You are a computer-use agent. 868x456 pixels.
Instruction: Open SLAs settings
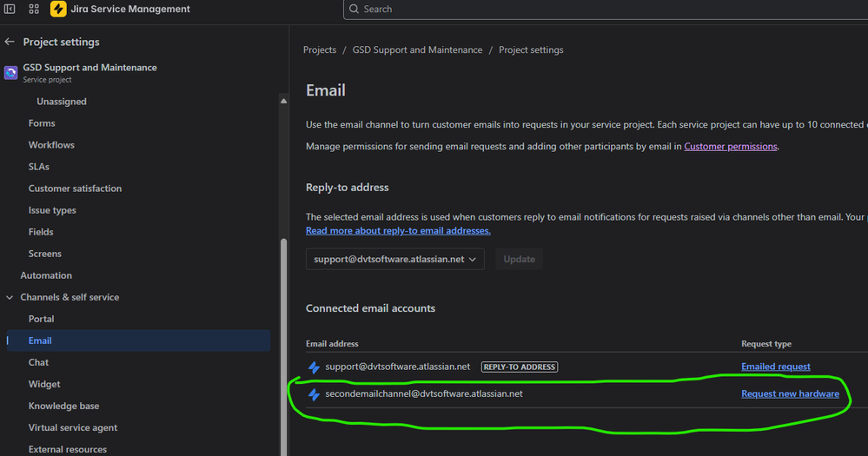pyautogui.click(x=39, y=167)
